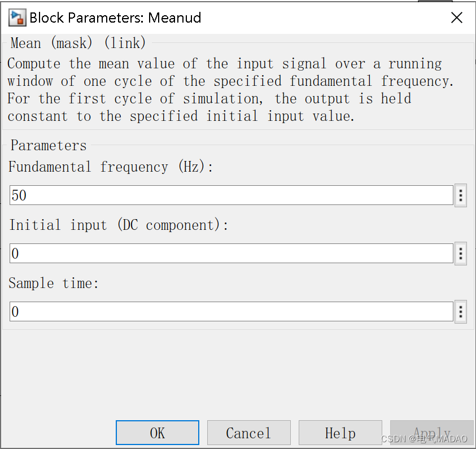Click into the Sample time field
The width and height of the screenshot is (476, 449).
[232, 311]
